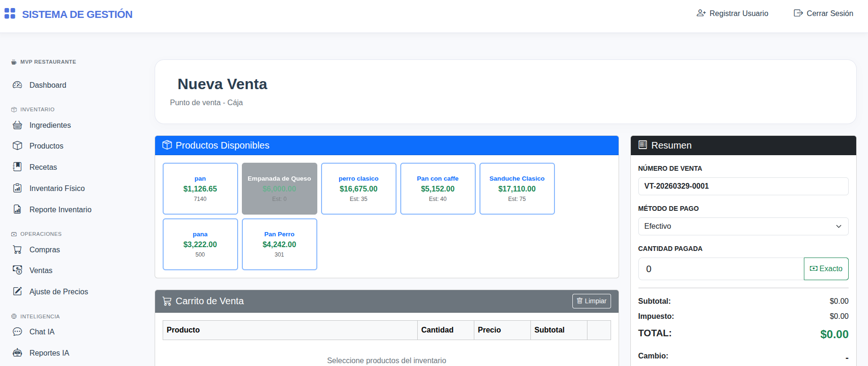Click the Recetas book icon
This screenshot has height=366, width=868.
pyautogui.click(x=17, y=167)
